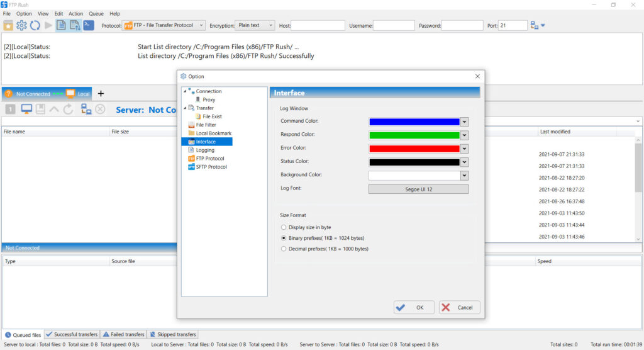Click the Username input field

coord(394,26)
